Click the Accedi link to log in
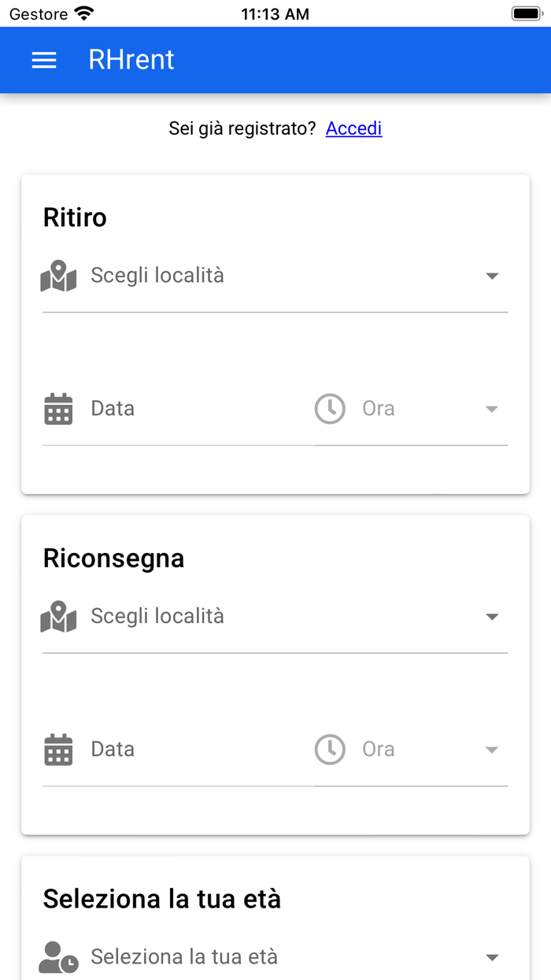The width and height of the screenshot is (551, 980). point(353,128)
